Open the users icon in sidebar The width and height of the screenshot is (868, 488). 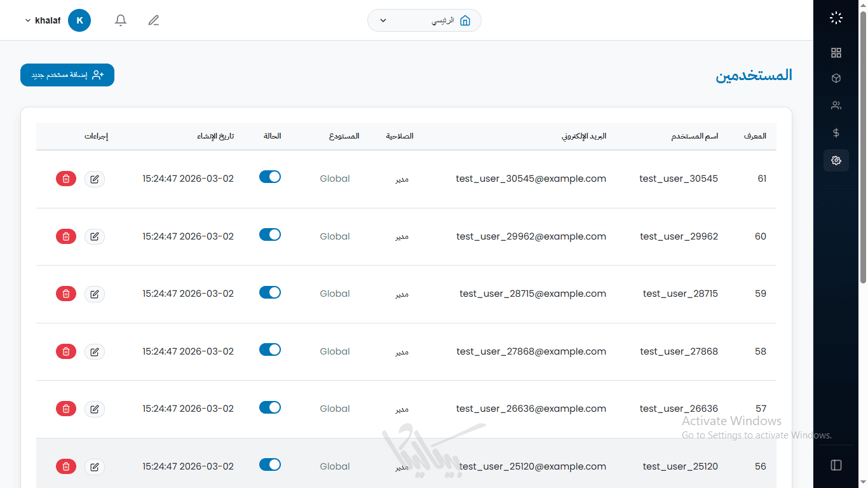tap(836, 105)
